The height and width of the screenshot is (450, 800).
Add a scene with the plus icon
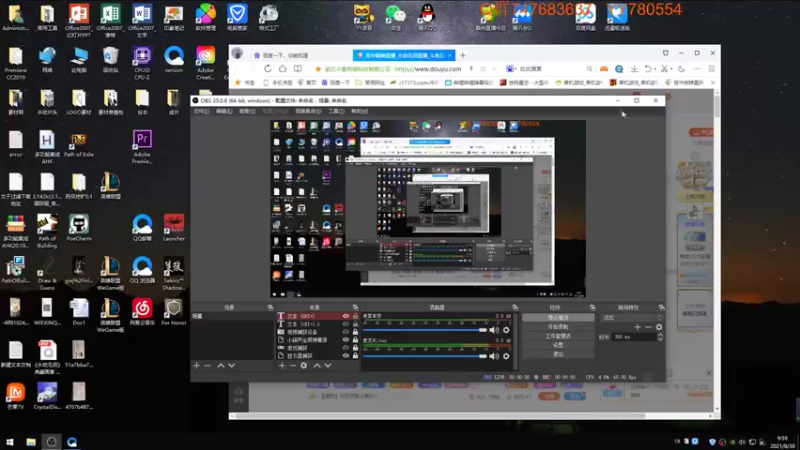click(x=196, y=365)
